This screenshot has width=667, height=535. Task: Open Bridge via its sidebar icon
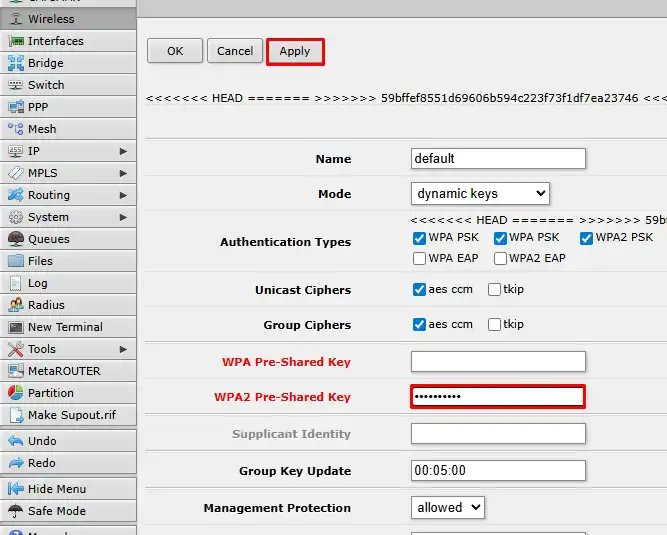[15, 63]
